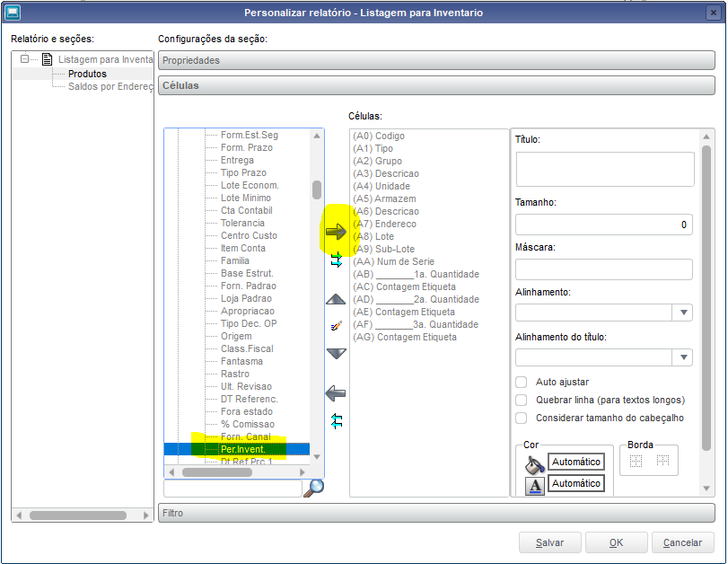Remove cell with left arrow icon
728x564 pixels.
(x=336, y=393)
